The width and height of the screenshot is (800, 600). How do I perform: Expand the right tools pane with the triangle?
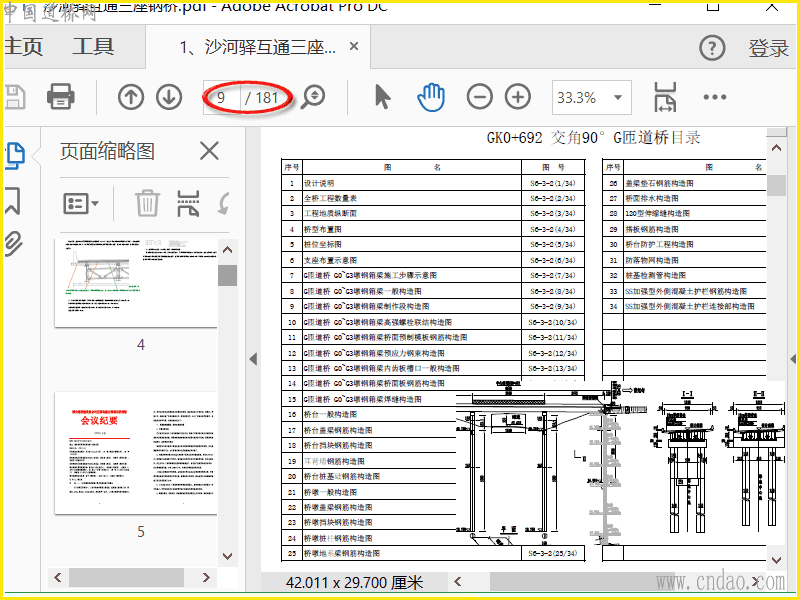793,359
